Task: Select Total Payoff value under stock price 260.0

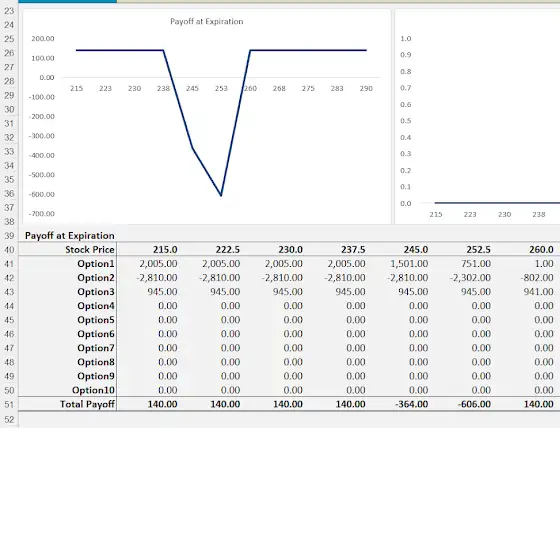Action: pos(539,404)
